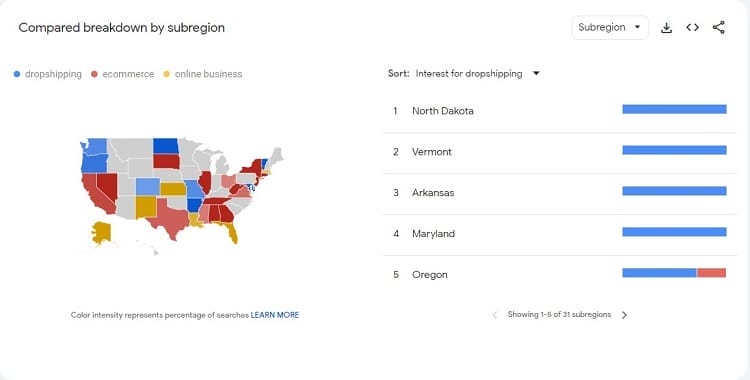
Task: Click the yellow online business legend dot
Action: (166, 74)
